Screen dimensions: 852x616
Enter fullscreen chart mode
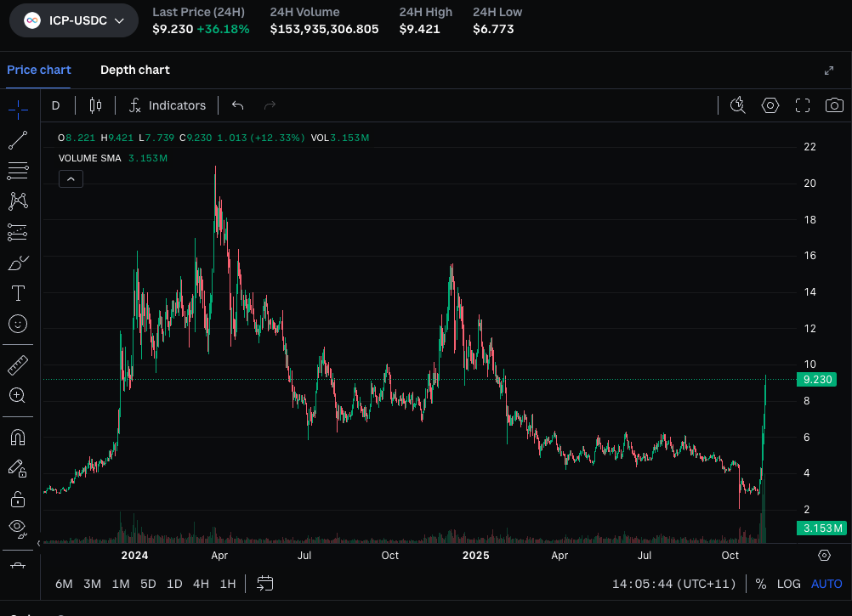[x=803, y=105]
